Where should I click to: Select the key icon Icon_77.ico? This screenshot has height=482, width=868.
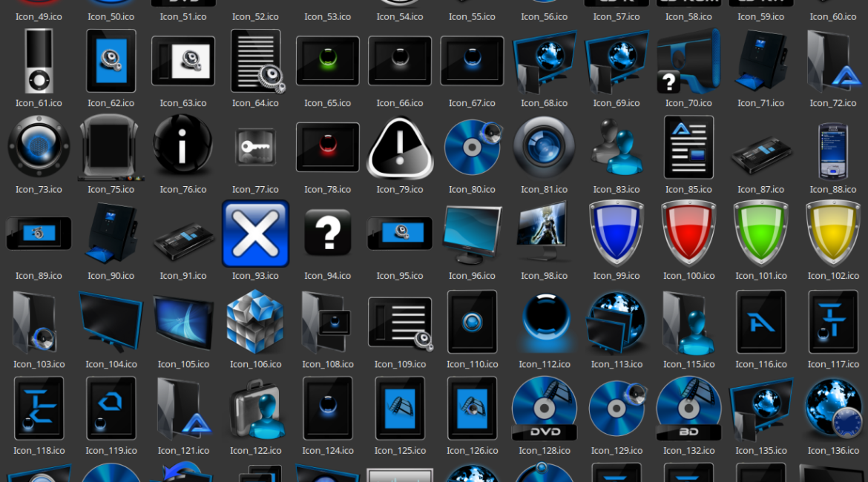tap(255, 148)
